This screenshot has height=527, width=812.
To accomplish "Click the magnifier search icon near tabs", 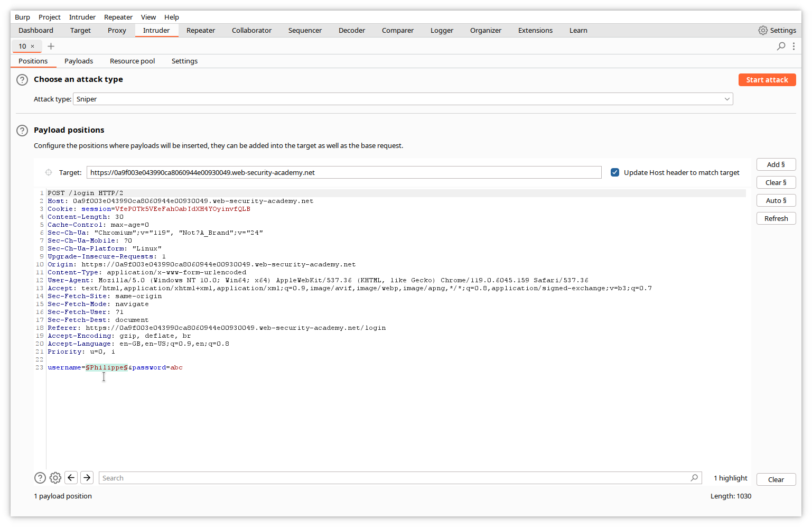I will coord(781,47).
